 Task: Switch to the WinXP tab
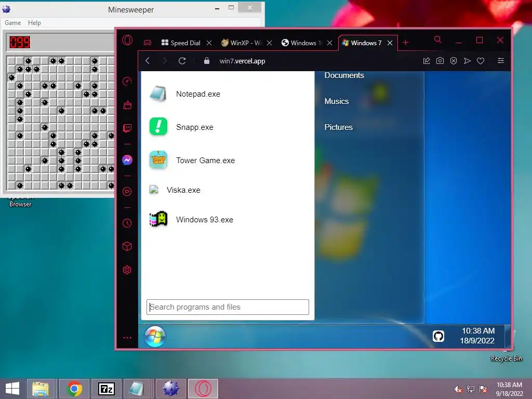241,43
